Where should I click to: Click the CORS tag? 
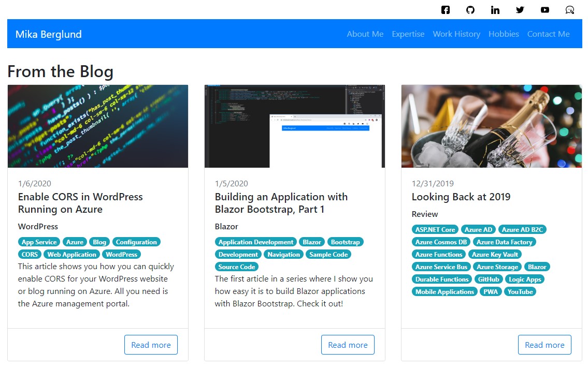point(30,255)
